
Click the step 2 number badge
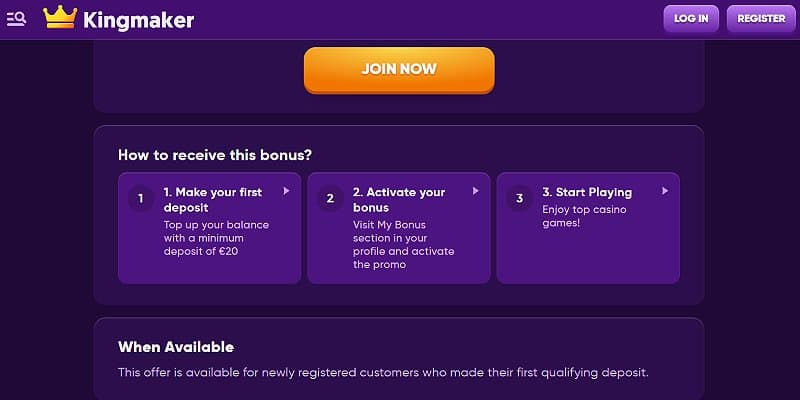tap(330, 198)
